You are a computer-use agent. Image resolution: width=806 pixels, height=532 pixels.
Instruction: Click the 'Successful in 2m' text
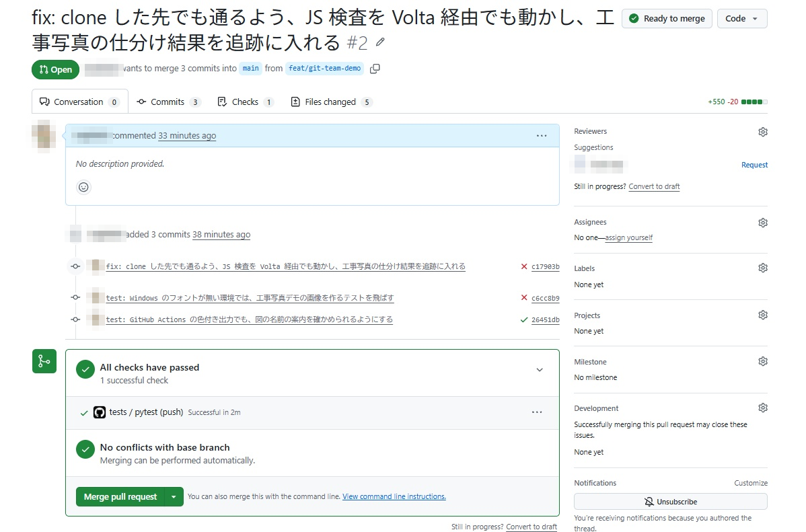tap(214, 412)
